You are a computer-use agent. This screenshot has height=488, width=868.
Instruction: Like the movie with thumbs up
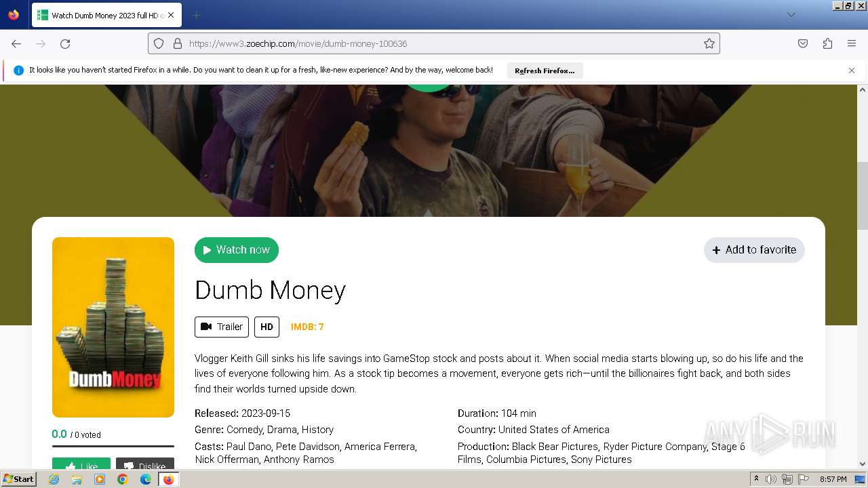point(81,464)
